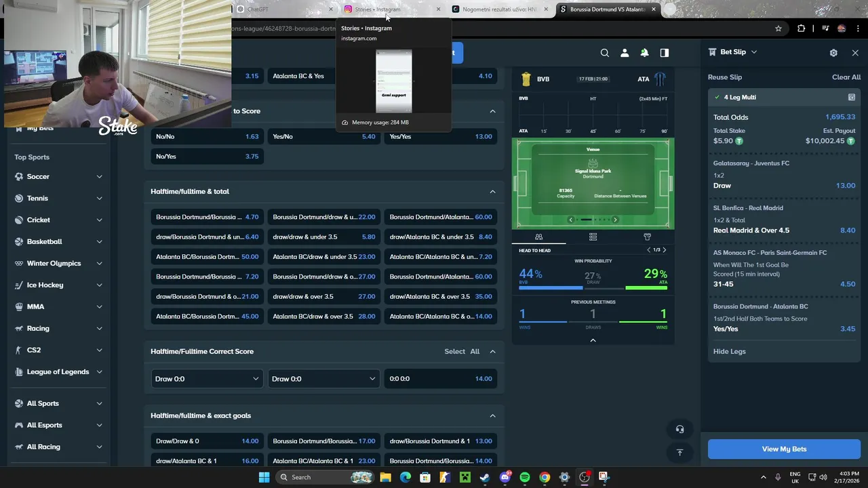
Task: Open View My Bets
Action: [784, 449]
